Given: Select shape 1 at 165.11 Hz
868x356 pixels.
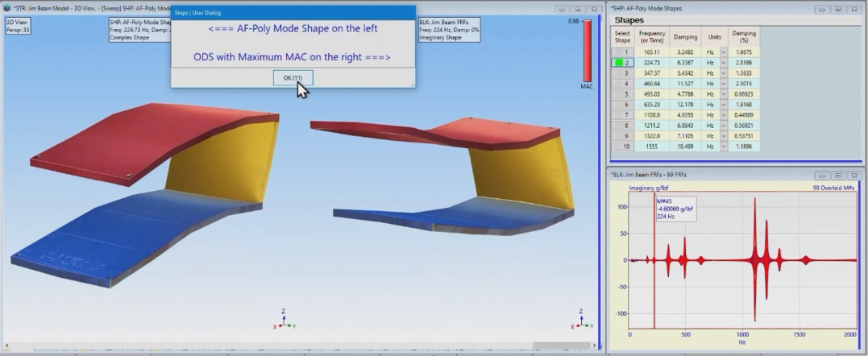Looking at the screenshot, I should [x=622, y=52].
